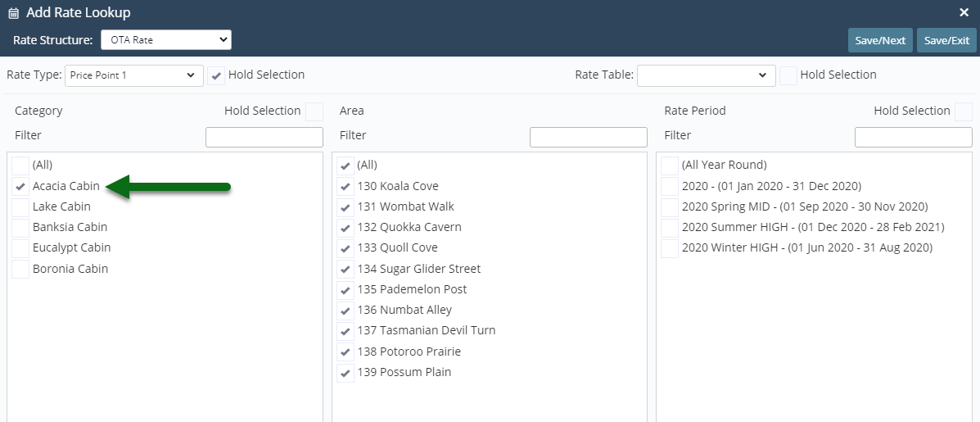
Task: Uncheck 138 Potoroo Prairie checkbox
Action: [345, 352]
